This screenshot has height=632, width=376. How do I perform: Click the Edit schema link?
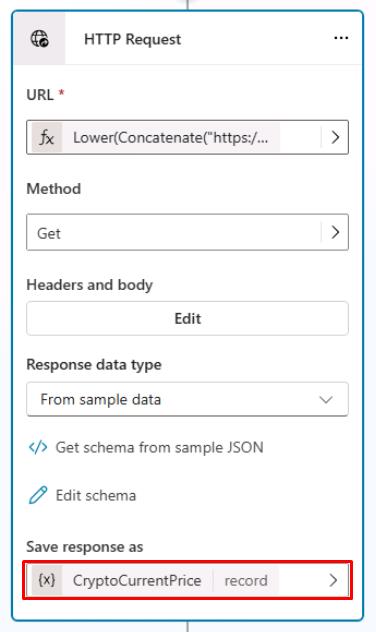point(96,495)
